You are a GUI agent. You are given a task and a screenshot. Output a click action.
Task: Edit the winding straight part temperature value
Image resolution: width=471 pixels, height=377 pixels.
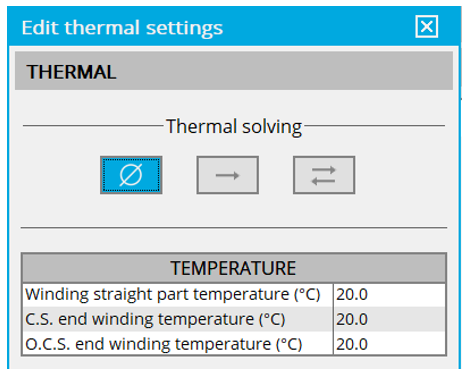click(x=389, y=295)
